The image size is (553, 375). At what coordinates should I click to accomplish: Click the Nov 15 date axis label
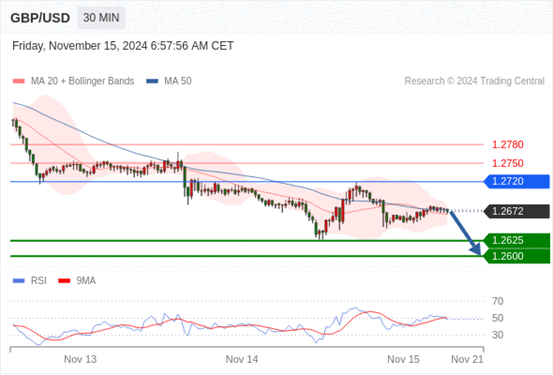tap(403, 359)
